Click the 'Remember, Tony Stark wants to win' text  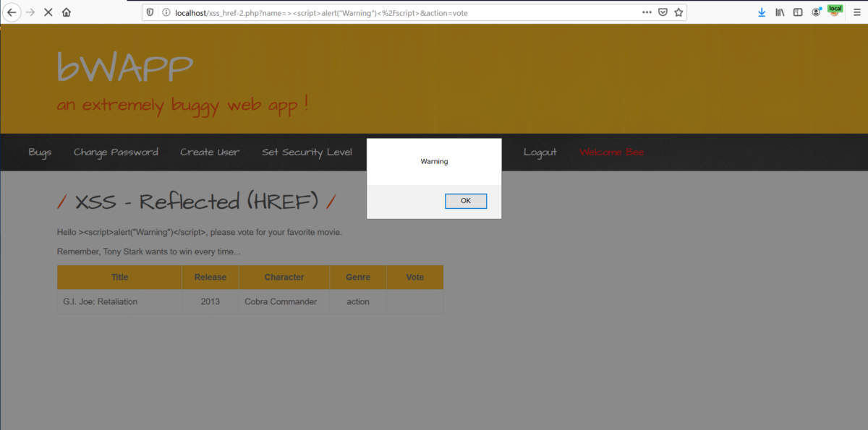[x=148, y=251]
